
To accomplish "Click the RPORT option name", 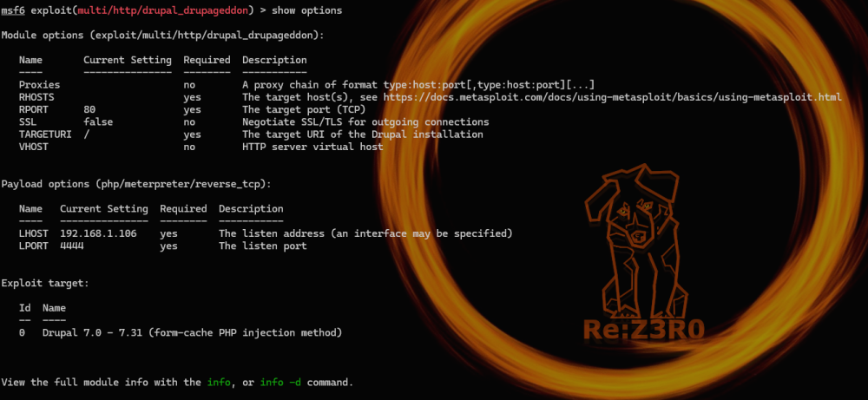I will [34, 109].
